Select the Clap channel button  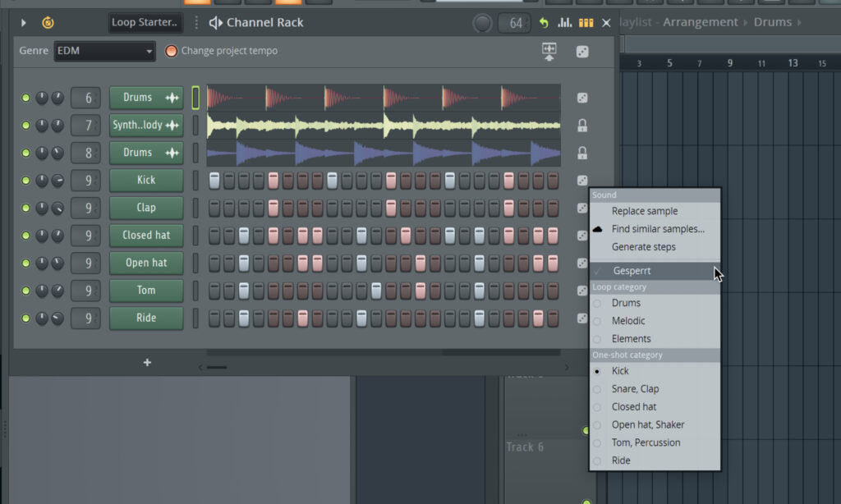click(146, 208)
